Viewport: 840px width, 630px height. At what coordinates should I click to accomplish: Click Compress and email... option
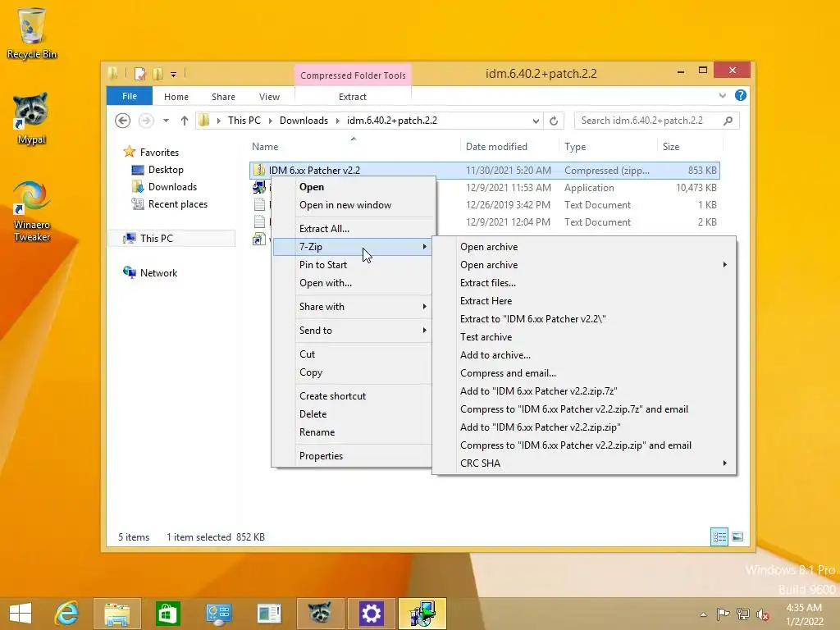pyautogui.click(x=508, y=373)
